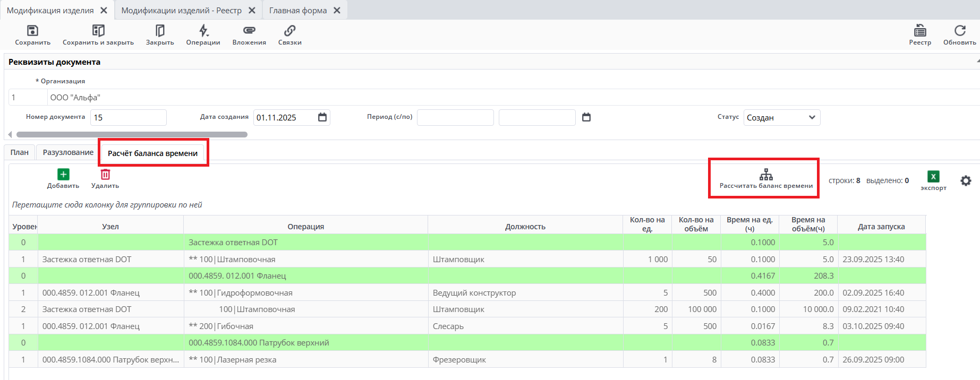Click Рассчитать баланс времени button
The image size is (980, 380).
765,178
